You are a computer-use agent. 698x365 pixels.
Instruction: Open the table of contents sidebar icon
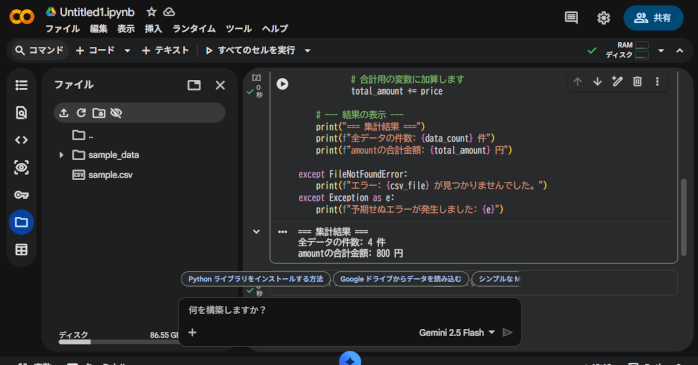[x=21, y=85]
